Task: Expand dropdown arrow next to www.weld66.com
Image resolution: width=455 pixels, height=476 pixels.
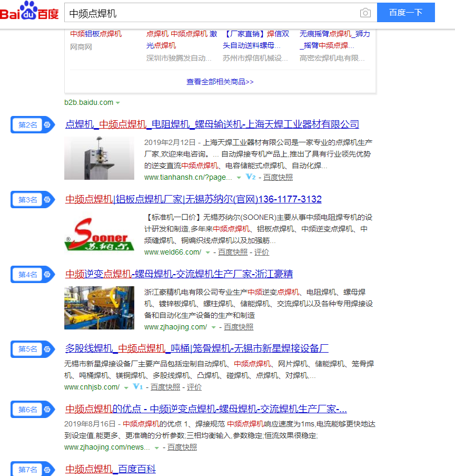Action: (x=208, y=252)
